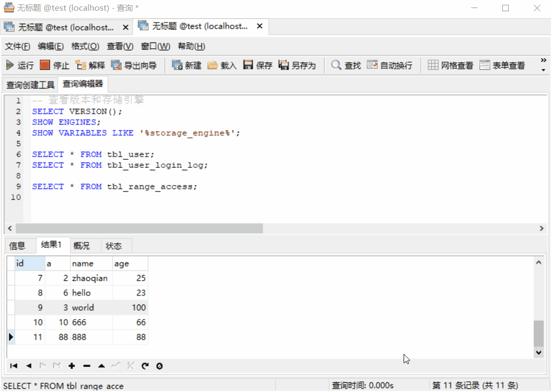Create a new query with 新建
551x392 pixels.
point(187,65)
